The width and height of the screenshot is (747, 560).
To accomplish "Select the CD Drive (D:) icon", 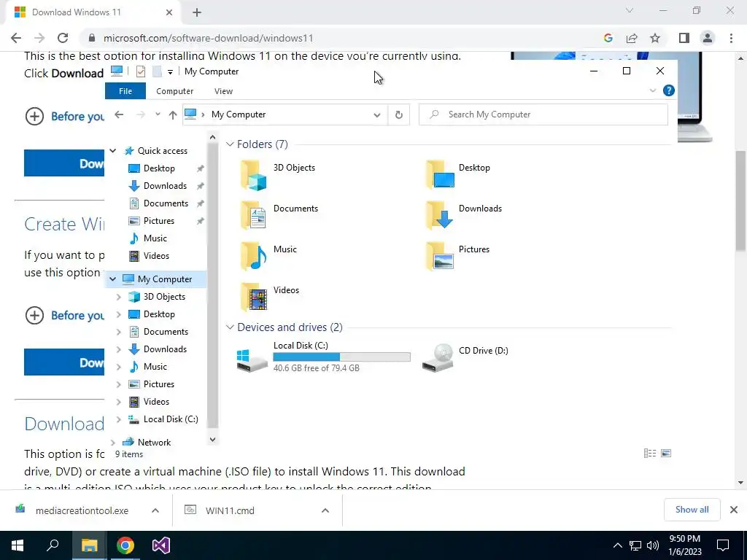I will click(x=438, y=358).
